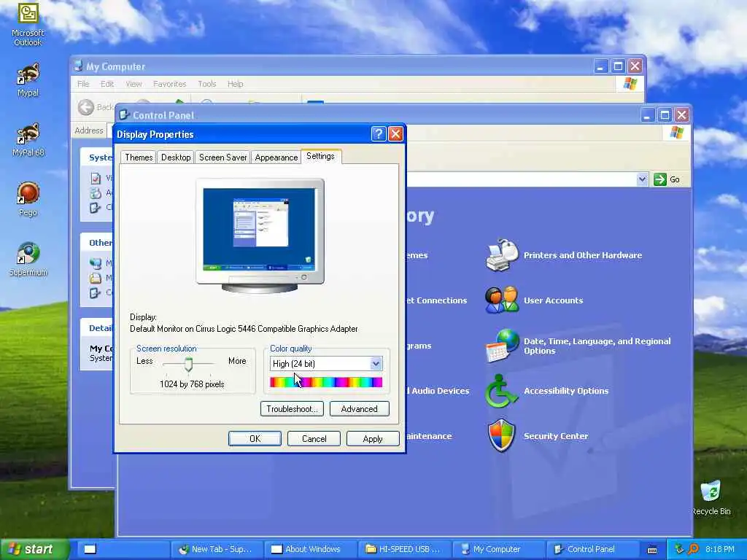Open the Favorites menu in My Computer

point(169,84)
